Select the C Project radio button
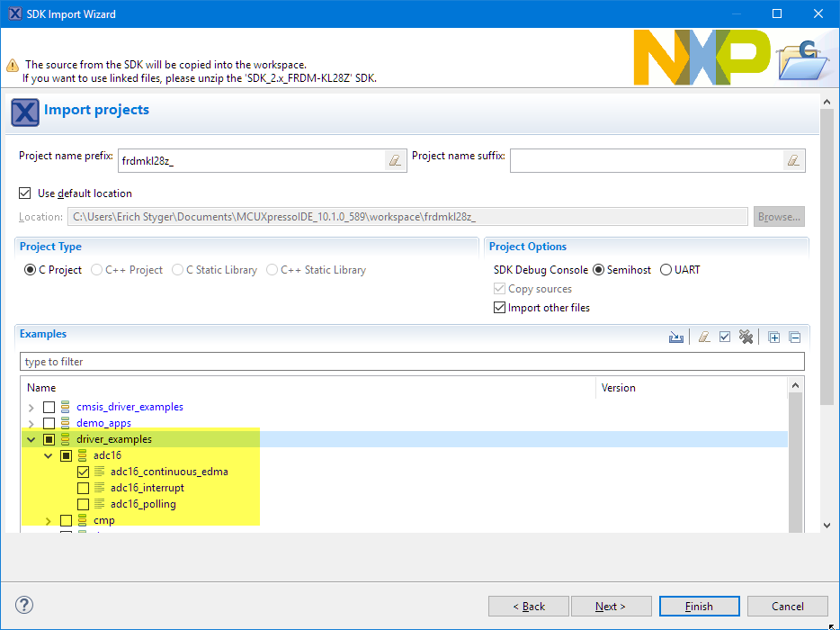 click(30, 270)
